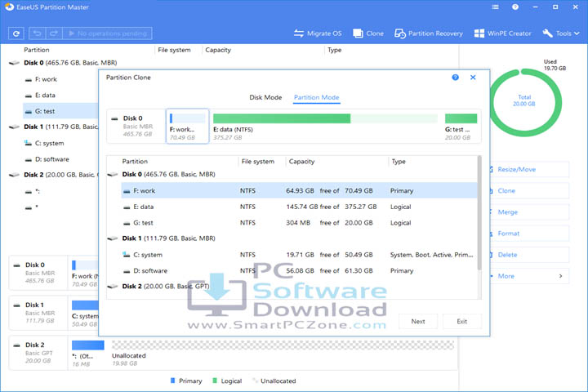Click the Type column header in main window

point(335,50)
